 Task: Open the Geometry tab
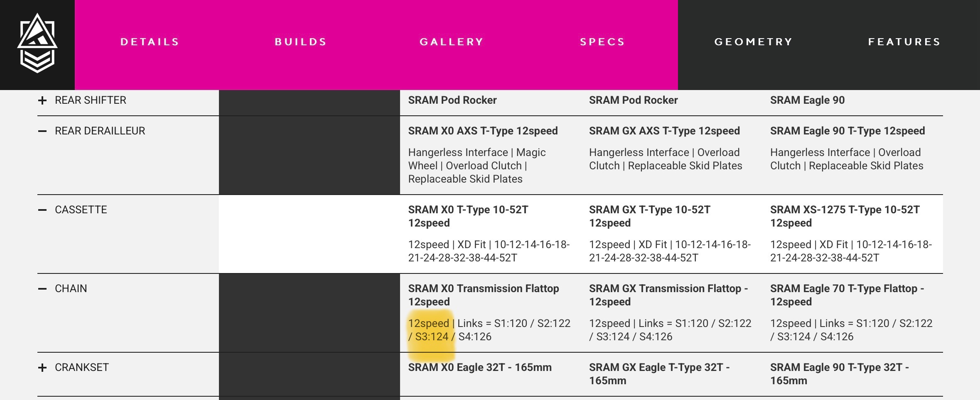tap(753, 42)
